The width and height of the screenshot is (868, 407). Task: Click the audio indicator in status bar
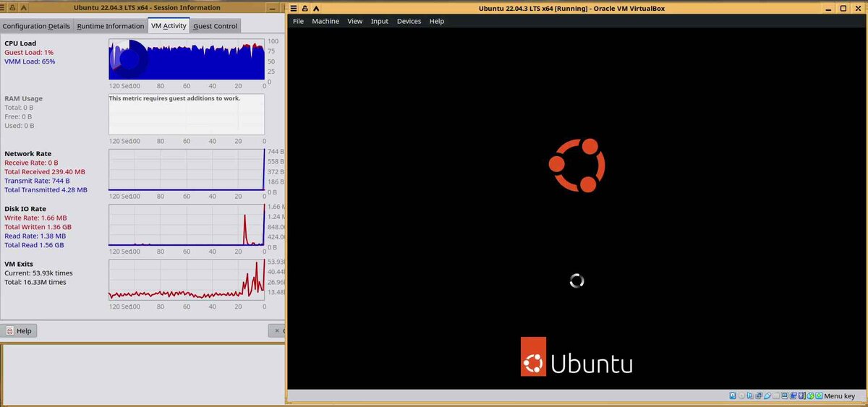click(749, 395)
